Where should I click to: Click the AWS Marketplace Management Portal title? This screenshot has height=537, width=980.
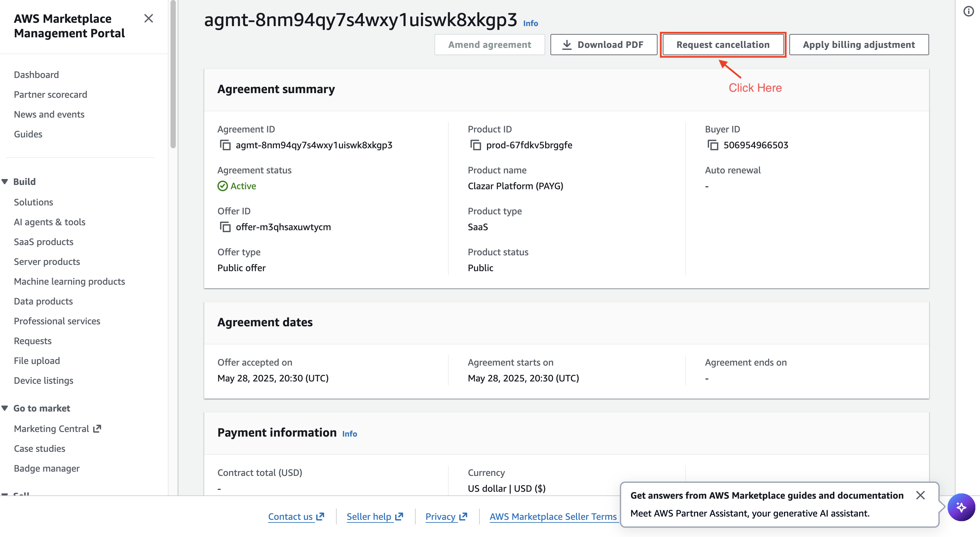click(x=69, y=26)
